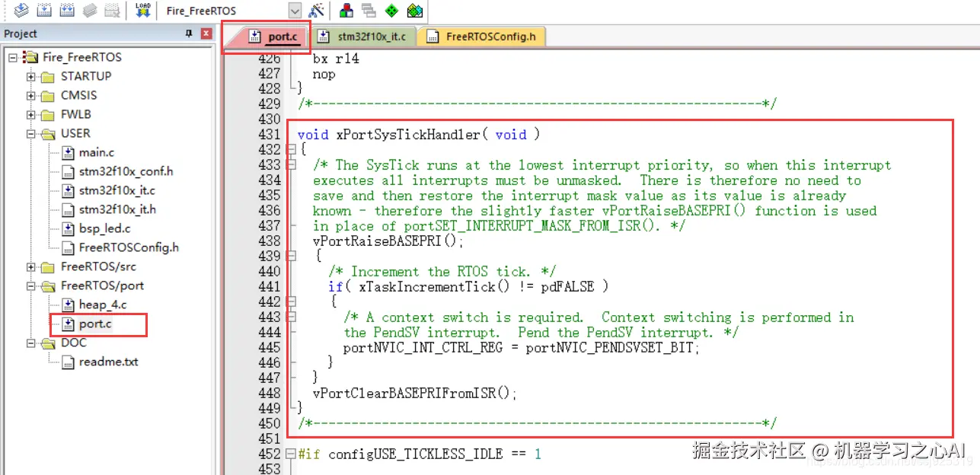Click the STARTUP folder label
Image resolution: width=980 pixels, height=475 pixels.
point(86,76)
